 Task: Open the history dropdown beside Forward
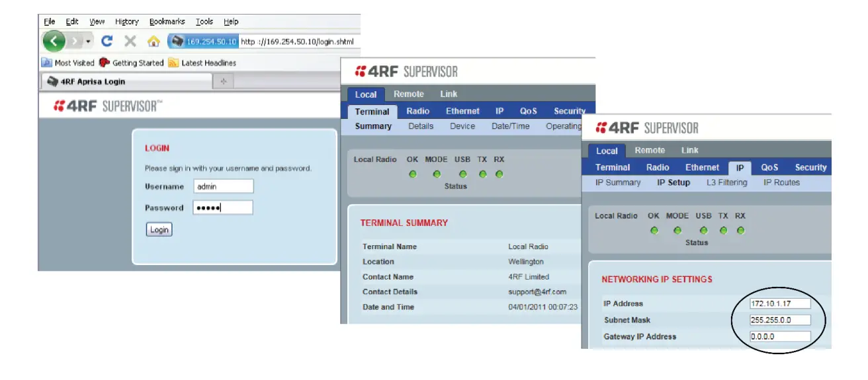(x=89, y=42)
